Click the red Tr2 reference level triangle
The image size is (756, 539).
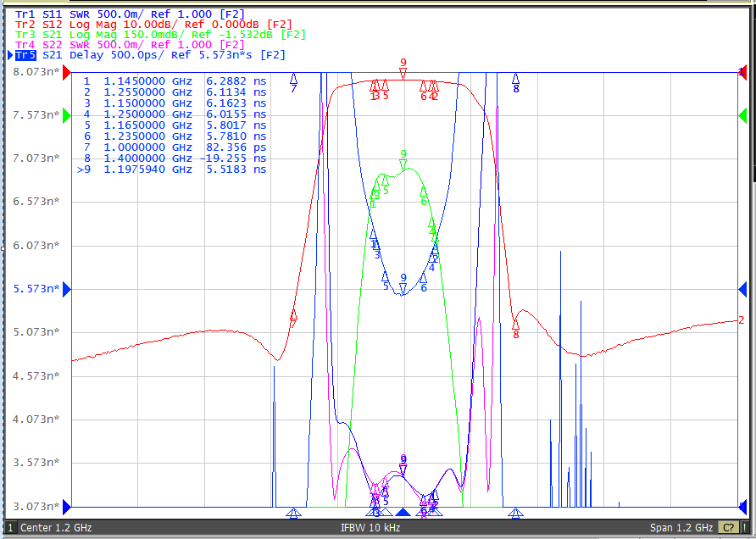point(67,72)
